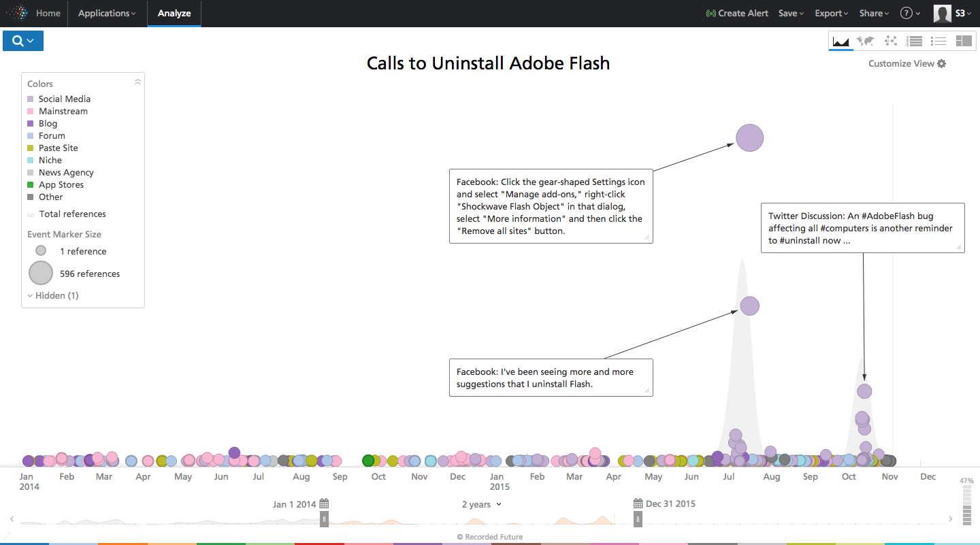Click the largest Facebook event bubble
Screen dimensions: 980x545
[x=750, y=138]
